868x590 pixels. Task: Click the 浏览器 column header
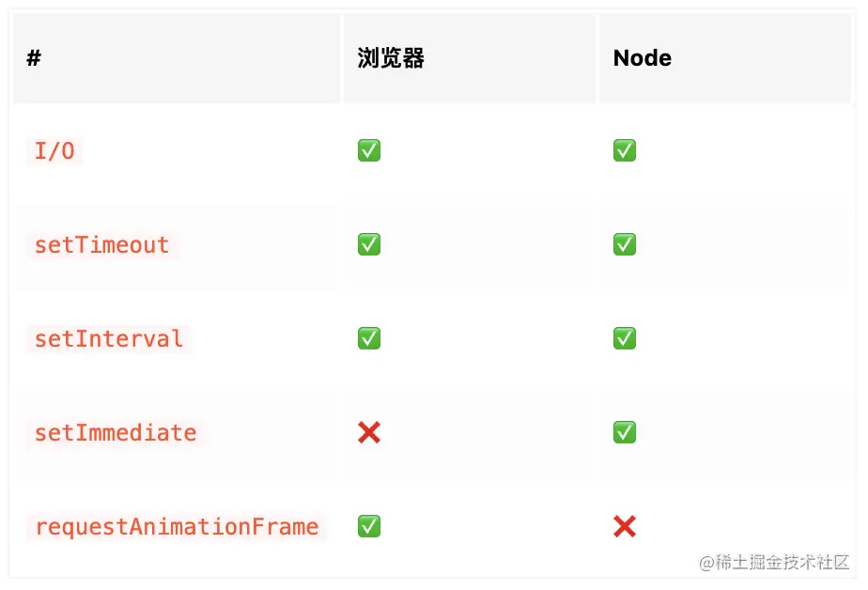(390, 58)
